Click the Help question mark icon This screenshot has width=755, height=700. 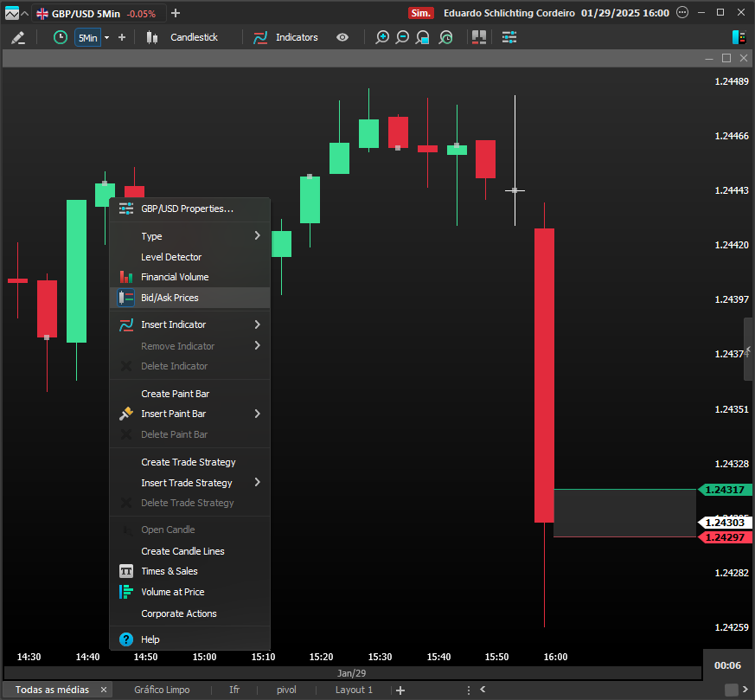click(x=126, y=639)
